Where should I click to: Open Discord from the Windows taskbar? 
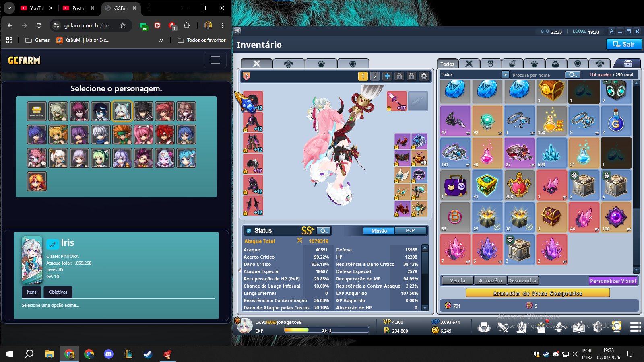tap(108, 354)
